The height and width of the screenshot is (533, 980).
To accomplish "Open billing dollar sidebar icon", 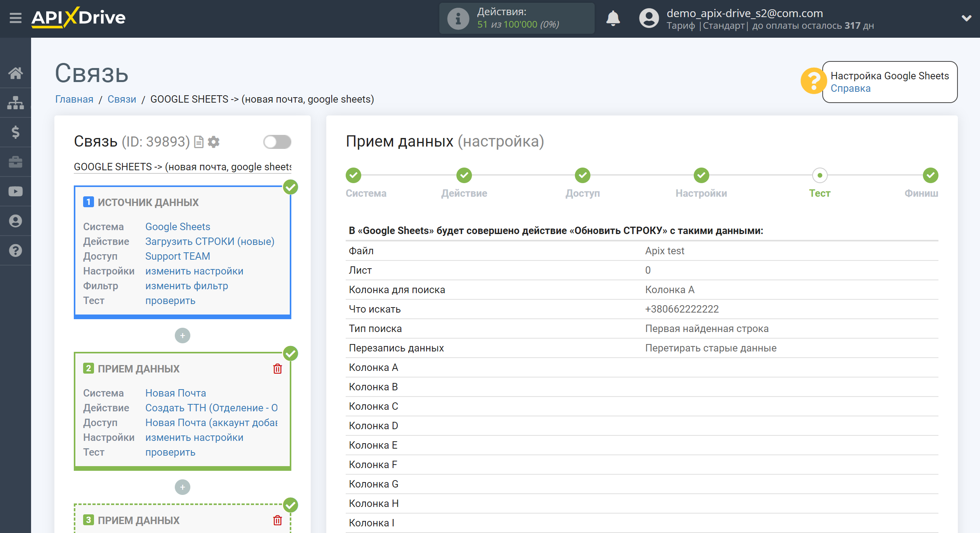I will [x=16, y=132].
